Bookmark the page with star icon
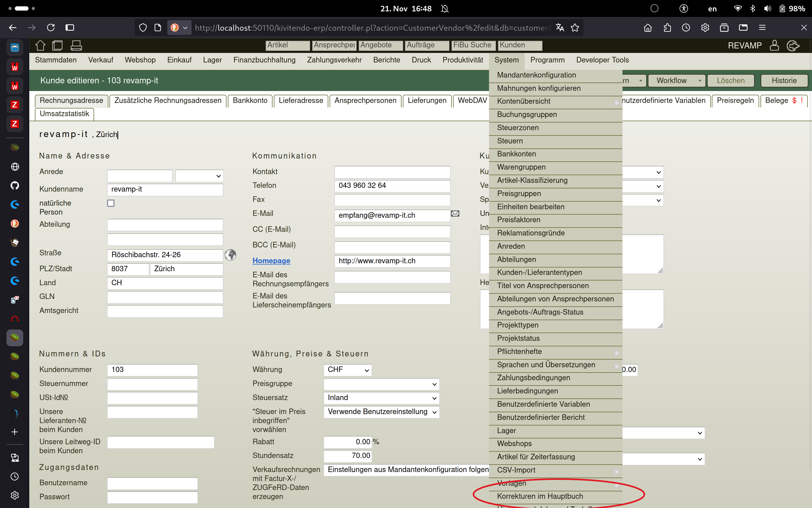This screenshot has width=812, height=508. (x=575, y=28)
